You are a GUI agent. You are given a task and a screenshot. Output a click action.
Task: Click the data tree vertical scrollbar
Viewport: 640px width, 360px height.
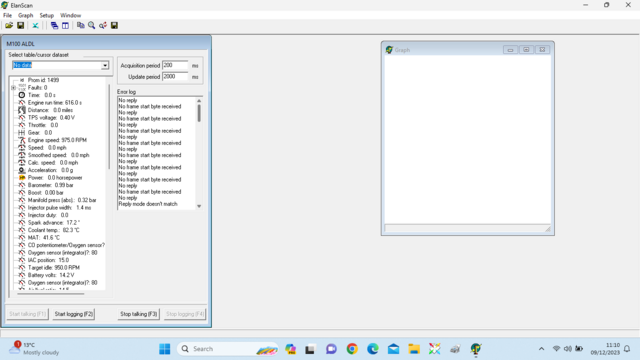click(109, 127)
